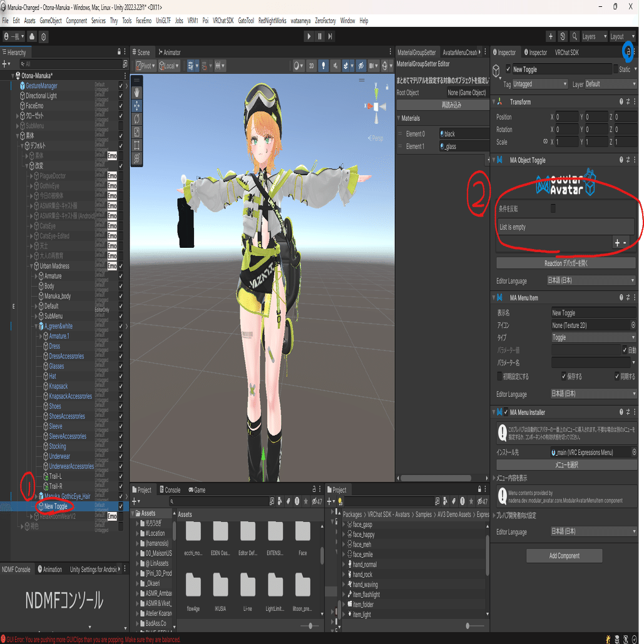Select the Scale tool in Scene view
Screen dimensions: 644x644
137,132
